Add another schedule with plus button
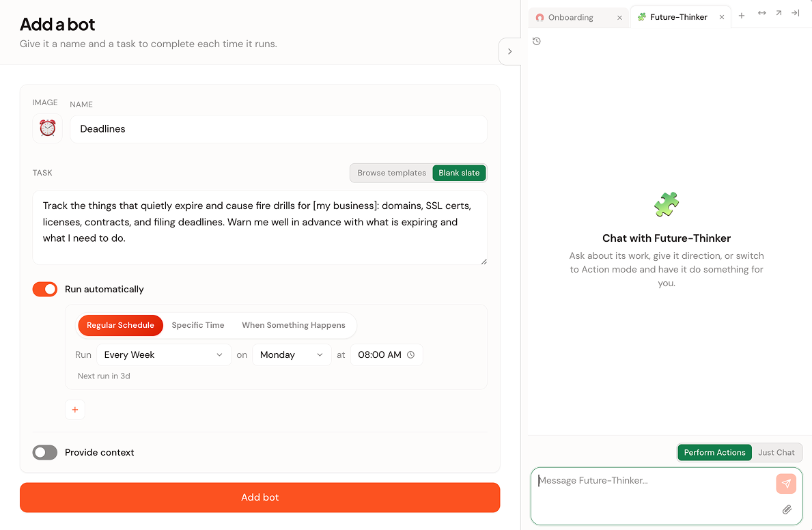 [75, 410]
